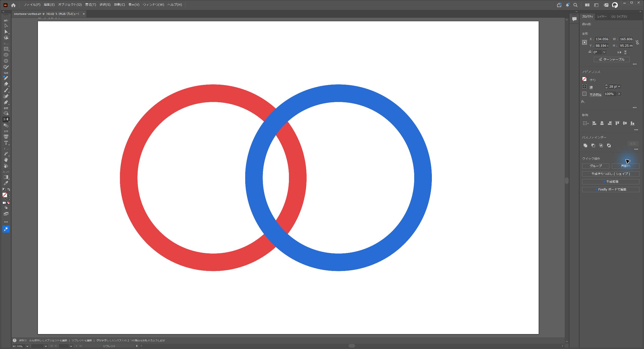This screenshot has height=349, width=644.
Task: Select the Gradient tool
Action: (6, 177)
